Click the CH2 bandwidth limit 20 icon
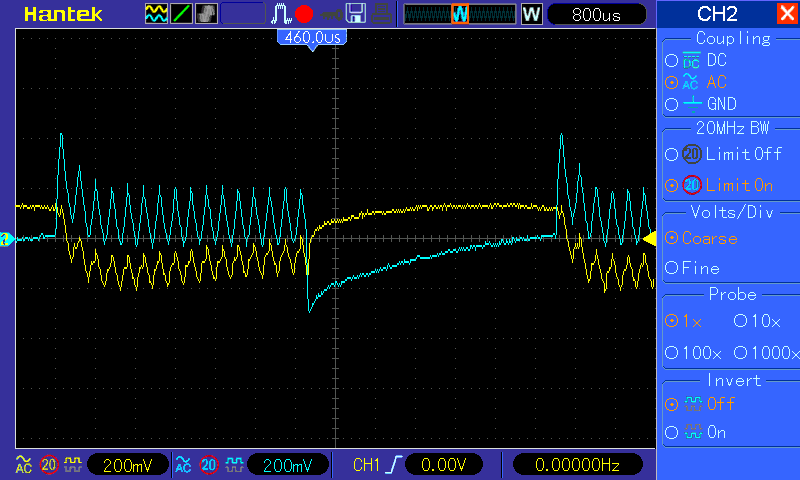This screenshot has width=800, height=480. 209,465
